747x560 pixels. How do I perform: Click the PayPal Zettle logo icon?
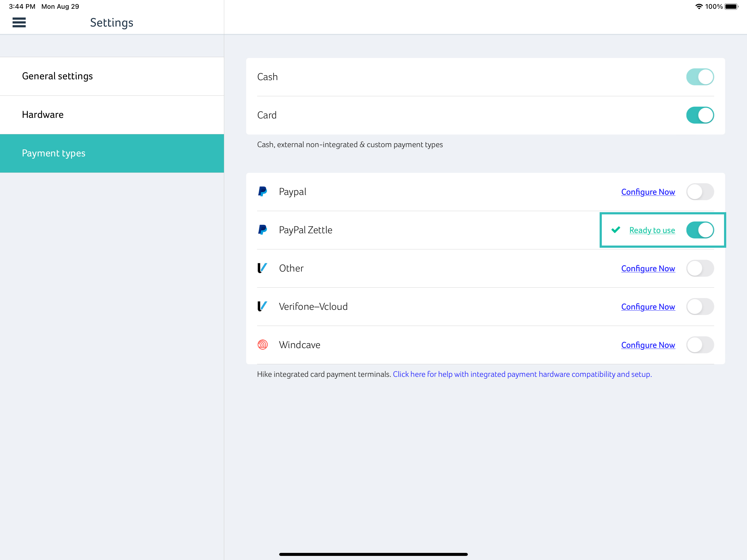click(x=262, y=230)
